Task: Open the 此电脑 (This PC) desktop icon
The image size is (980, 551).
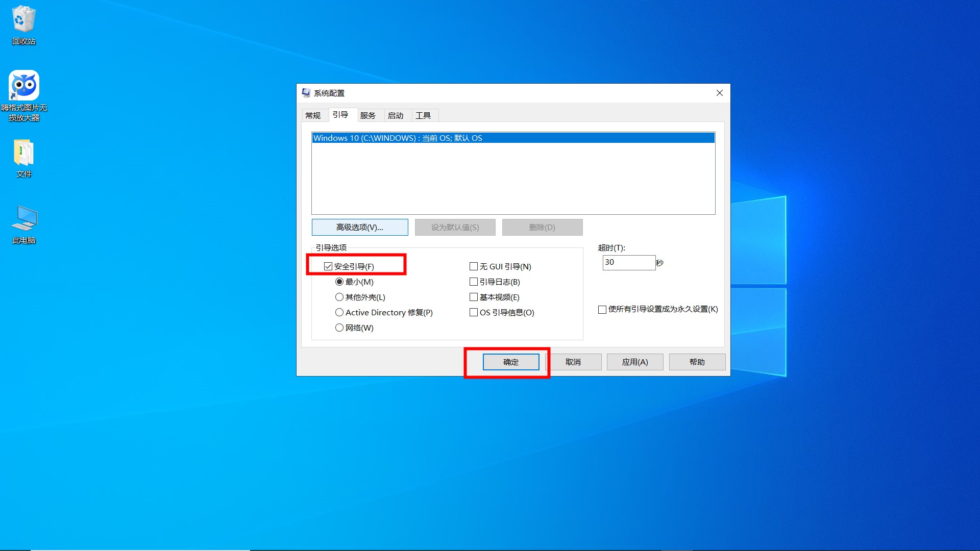Action: [23, 219]
